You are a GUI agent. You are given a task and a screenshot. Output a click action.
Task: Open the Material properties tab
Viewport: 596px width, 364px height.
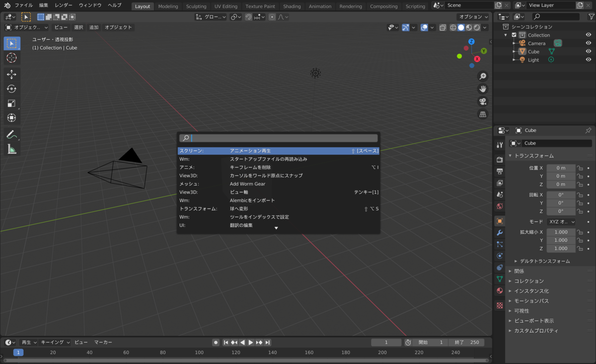coord(500,291)
